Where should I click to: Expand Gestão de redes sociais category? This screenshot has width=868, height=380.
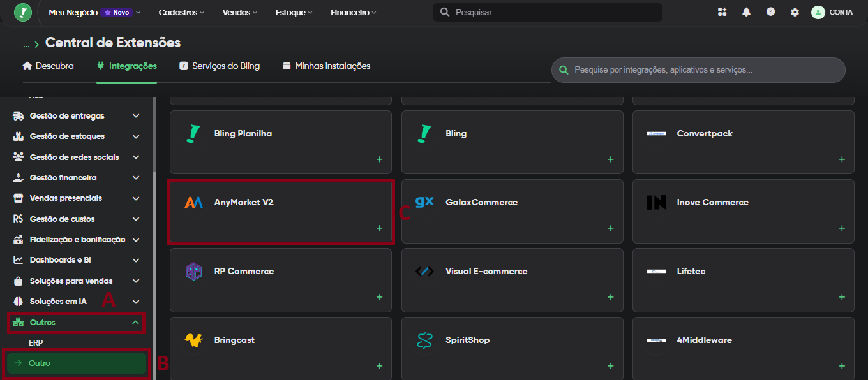[77, 157]
